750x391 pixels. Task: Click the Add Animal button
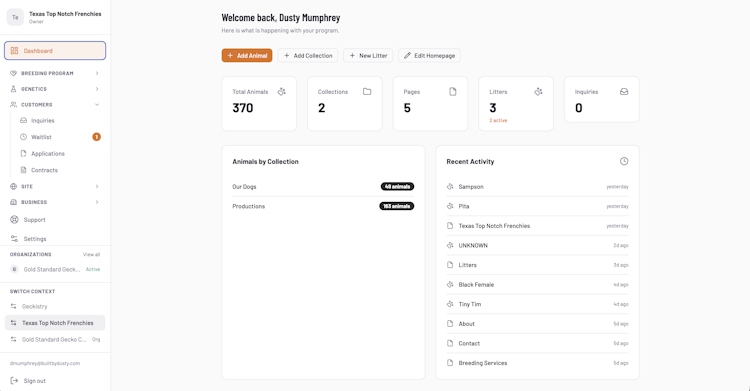coord(247,56)
